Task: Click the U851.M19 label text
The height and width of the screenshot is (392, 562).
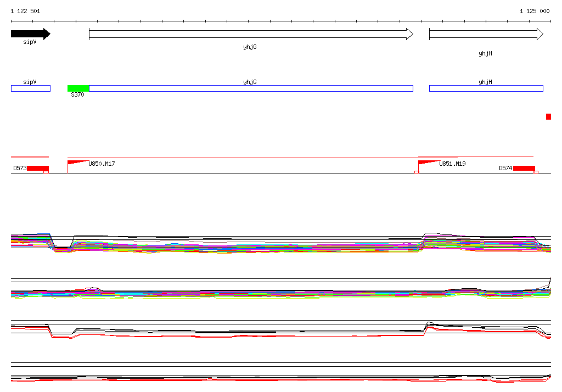Action: [452, 164]
